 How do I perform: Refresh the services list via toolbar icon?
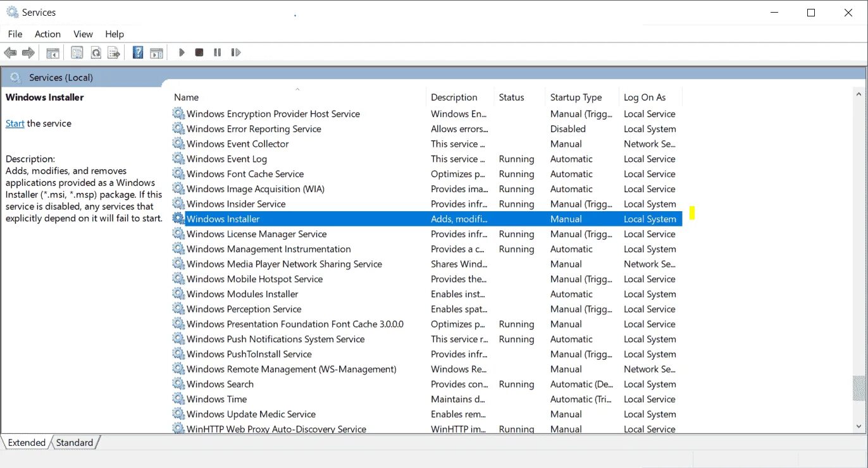click(x=96, y=52)
